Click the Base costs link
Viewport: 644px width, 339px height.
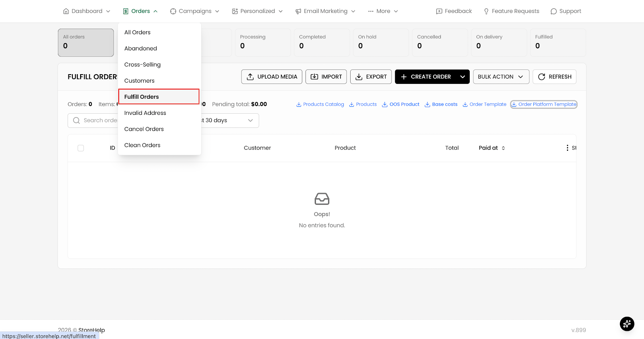click(441, 104)
